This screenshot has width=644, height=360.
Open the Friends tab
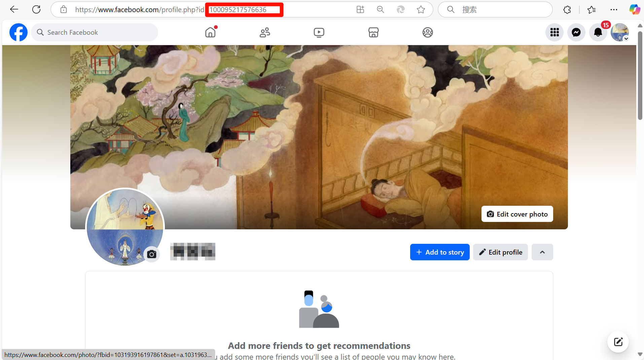[x=265, y=32]
